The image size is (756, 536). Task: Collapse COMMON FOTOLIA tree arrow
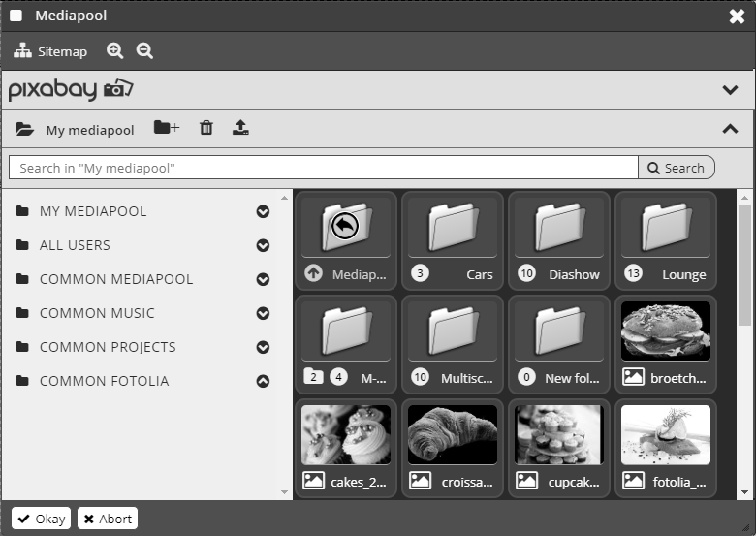pos(263,381)
